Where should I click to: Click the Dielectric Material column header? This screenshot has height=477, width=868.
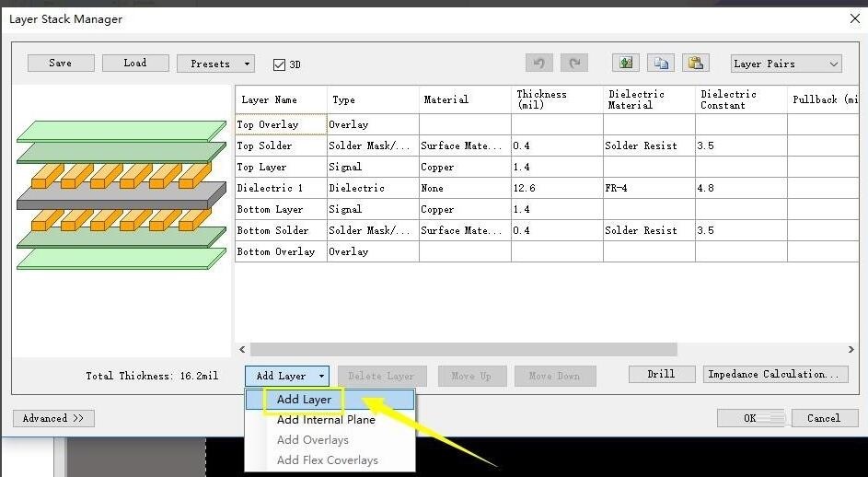click(649, 99)
